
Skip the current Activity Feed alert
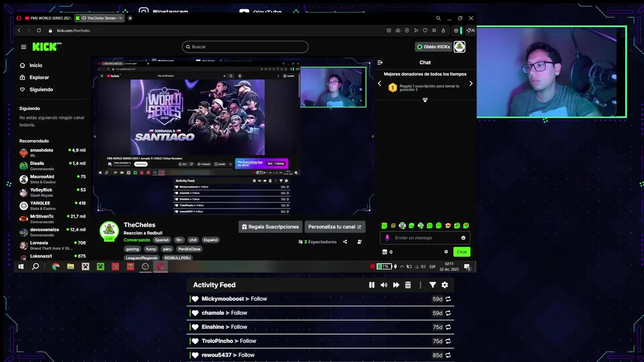[396, 285]
